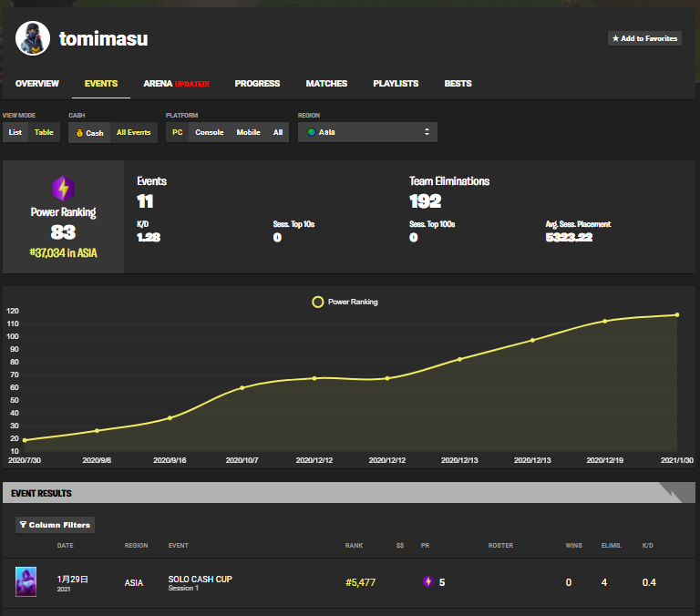Image resolution: width=700 pixels, height=616 pixels.
Task: Open the Asia region dropdown
Action: (x=367, y=132)
